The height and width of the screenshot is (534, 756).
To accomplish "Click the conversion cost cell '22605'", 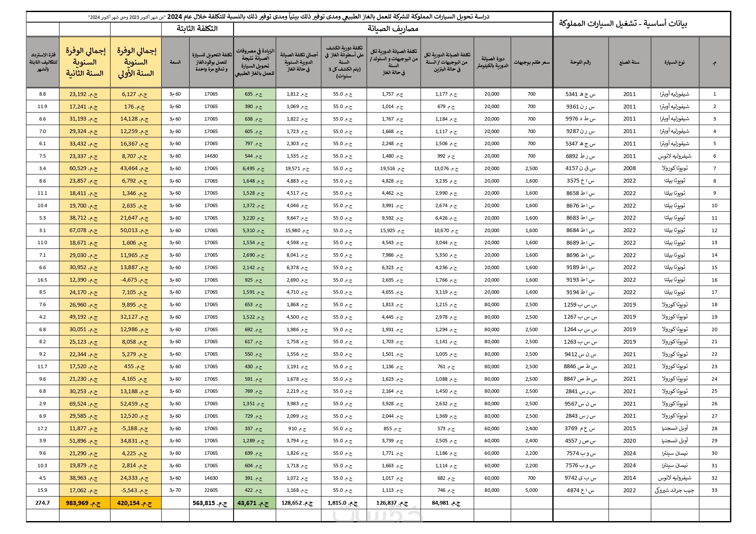I will tap(211, 490).
